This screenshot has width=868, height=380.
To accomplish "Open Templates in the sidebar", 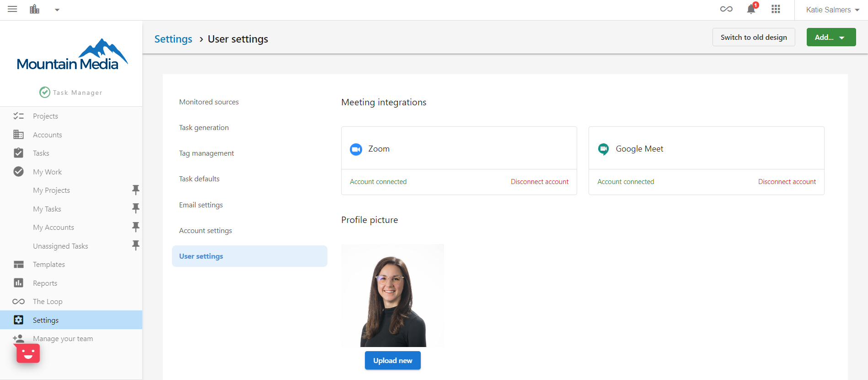I will (x=49, y=265).
